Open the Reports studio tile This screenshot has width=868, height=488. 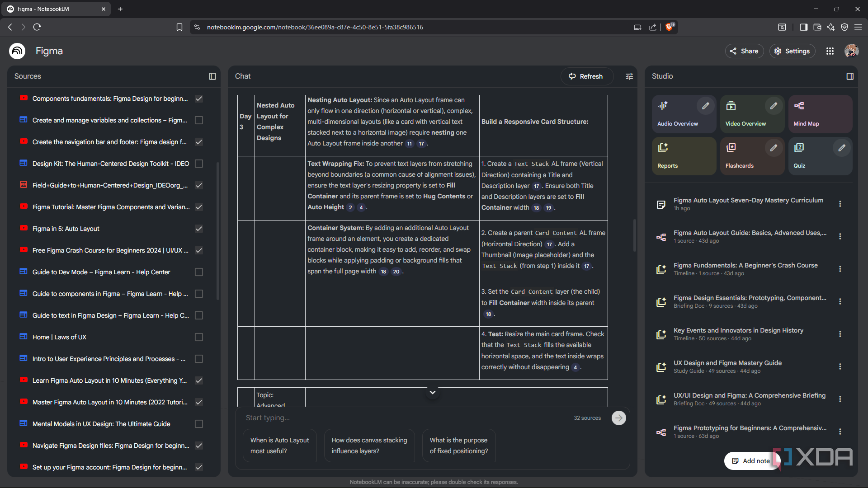point(684,156)
